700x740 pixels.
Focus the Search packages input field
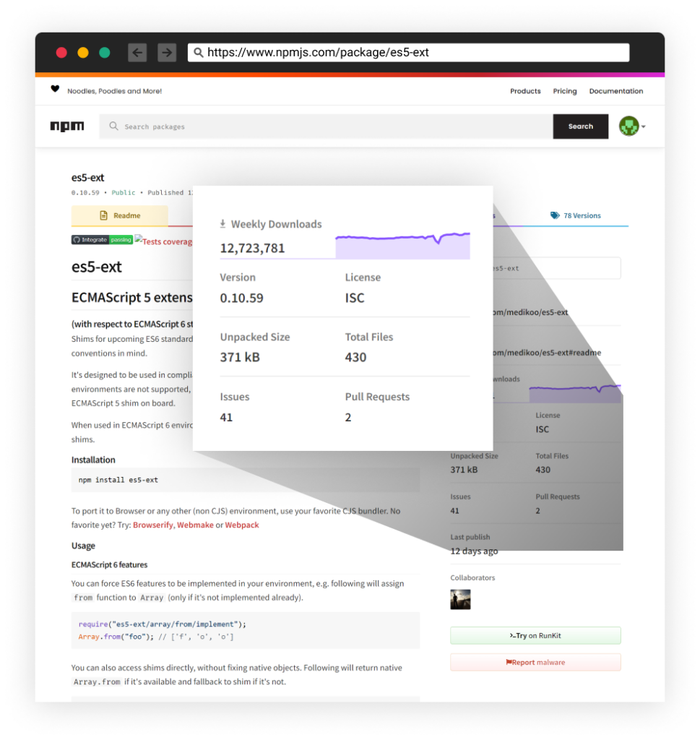[x=326, y=126]
